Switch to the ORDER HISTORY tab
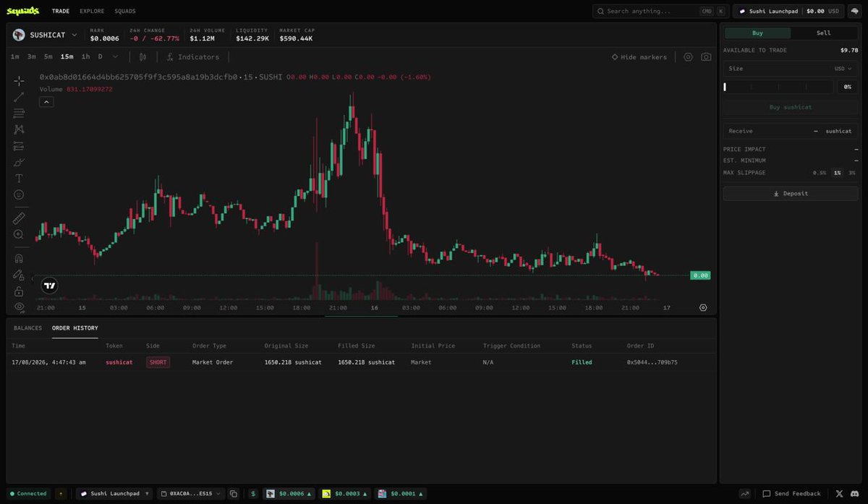The width and height of the screenshot is (868, 504). click(x=75, y=328)
